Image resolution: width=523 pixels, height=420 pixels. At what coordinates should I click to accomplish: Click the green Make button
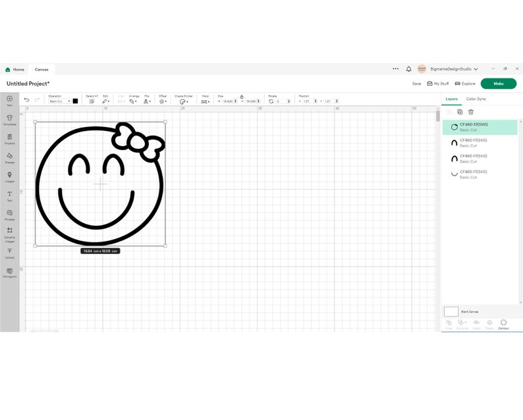(499, 84)
